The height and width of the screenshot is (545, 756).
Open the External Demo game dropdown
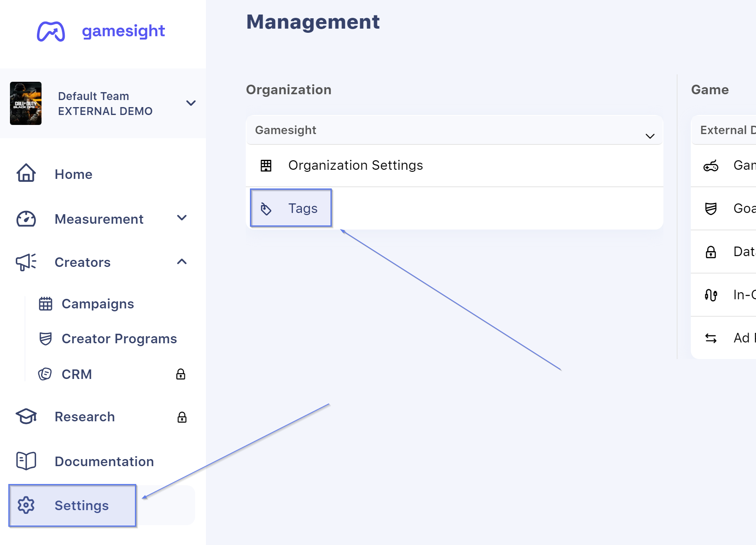click(x=724, y=130)
